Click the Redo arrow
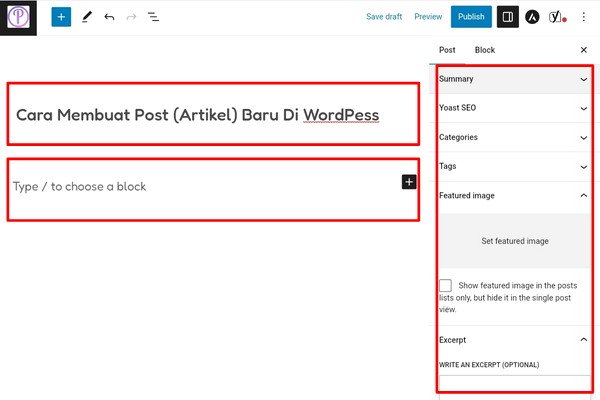The image size is (600, 400). pyautogui.click(x=131, y=17)
